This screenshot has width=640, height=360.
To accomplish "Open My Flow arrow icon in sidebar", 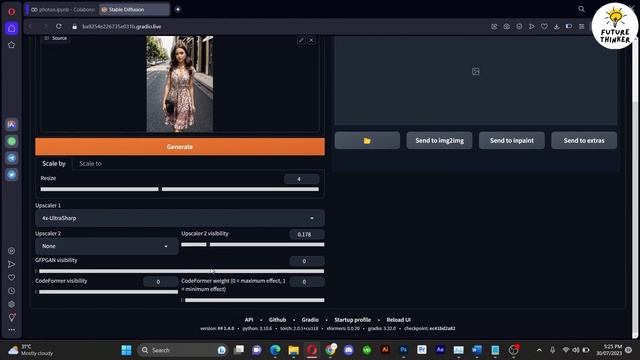I will pos(11,264).
